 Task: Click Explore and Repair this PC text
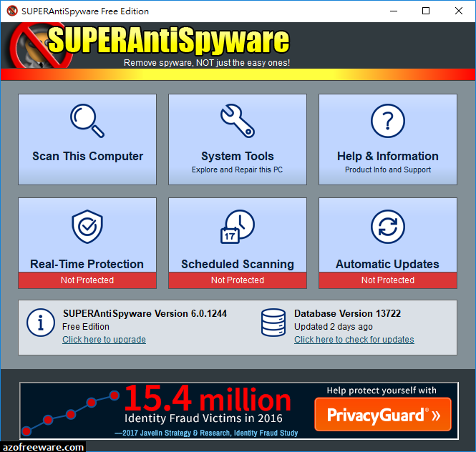[237, 169]
